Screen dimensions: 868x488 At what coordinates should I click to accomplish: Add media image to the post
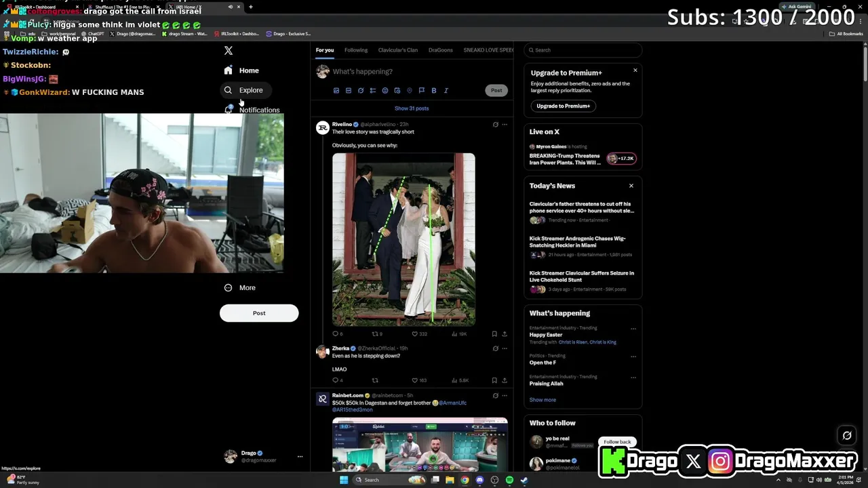click(x=336, y=91)
